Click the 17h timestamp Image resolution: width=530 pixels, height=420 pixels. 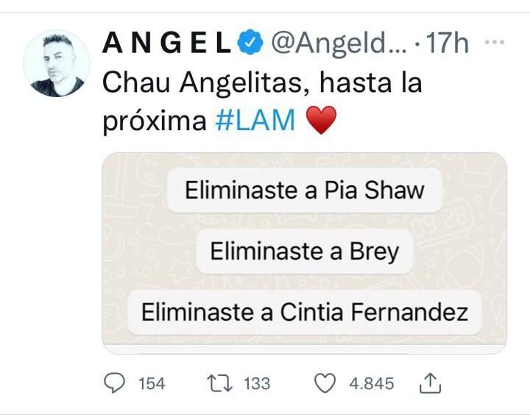click(446, 43)
